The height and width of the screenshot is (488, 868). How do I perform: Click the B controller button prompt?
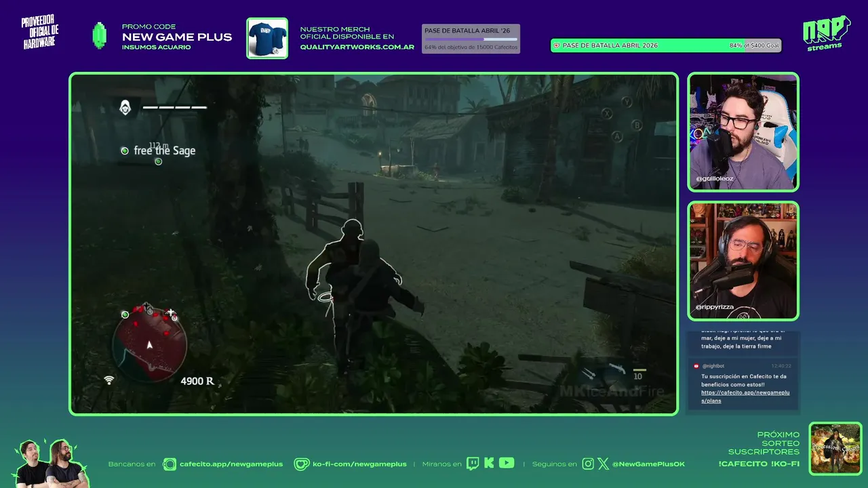click(637, 125)
